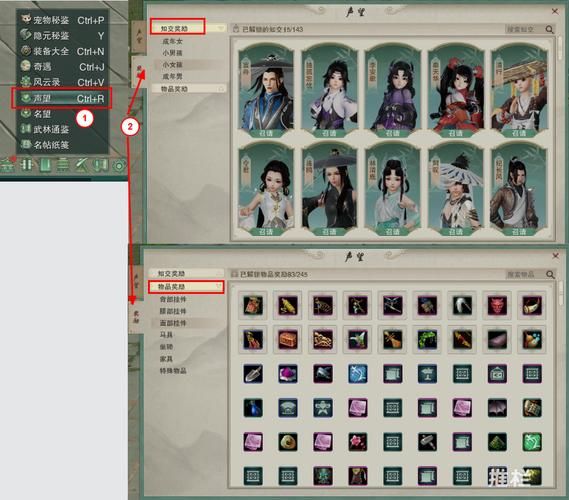
Task: Click the gourd with bubbles item icon
Action: [532, 340]
